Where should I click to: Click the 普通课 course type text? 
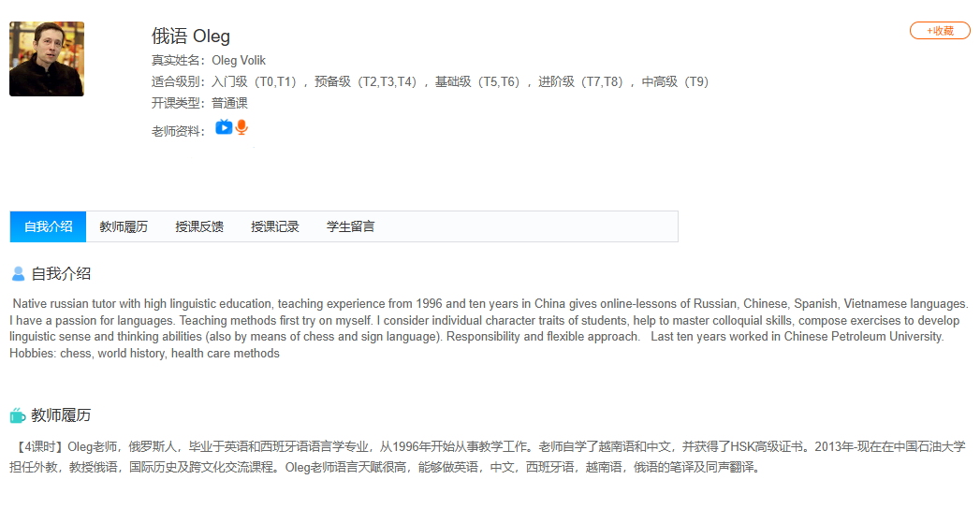(x=230, y=103)
